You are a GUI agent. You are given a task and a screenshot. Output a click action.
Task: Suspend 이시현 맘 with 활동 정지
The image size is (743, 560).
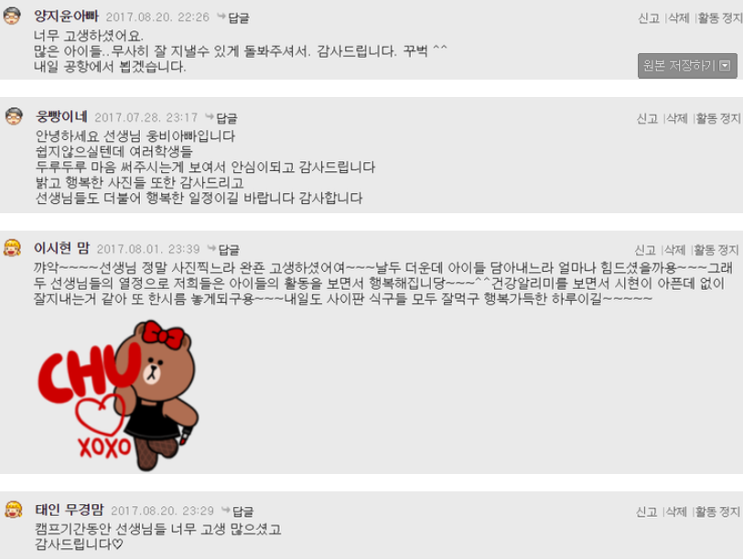click(x=716, y=250)
